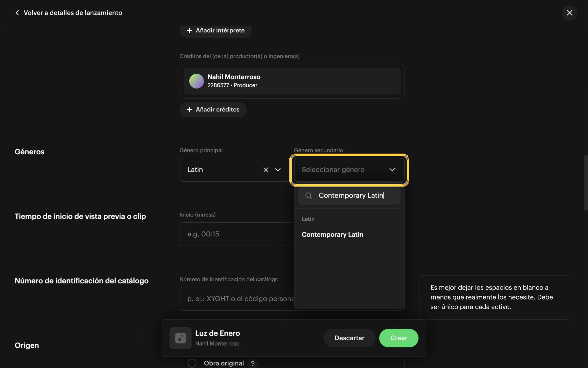Click the magnifier search icon

tap(309, 196)
